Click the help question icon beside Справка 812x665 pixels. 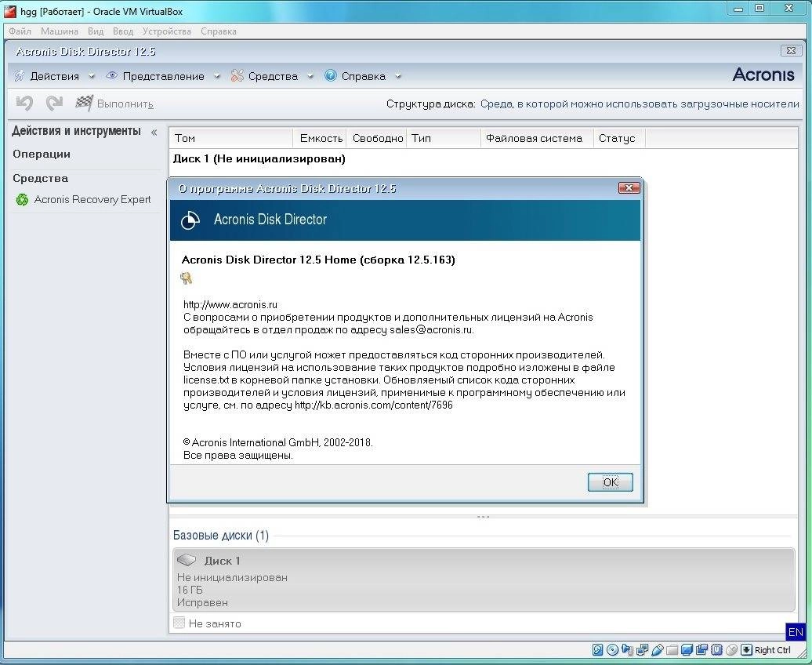(331, 75)
